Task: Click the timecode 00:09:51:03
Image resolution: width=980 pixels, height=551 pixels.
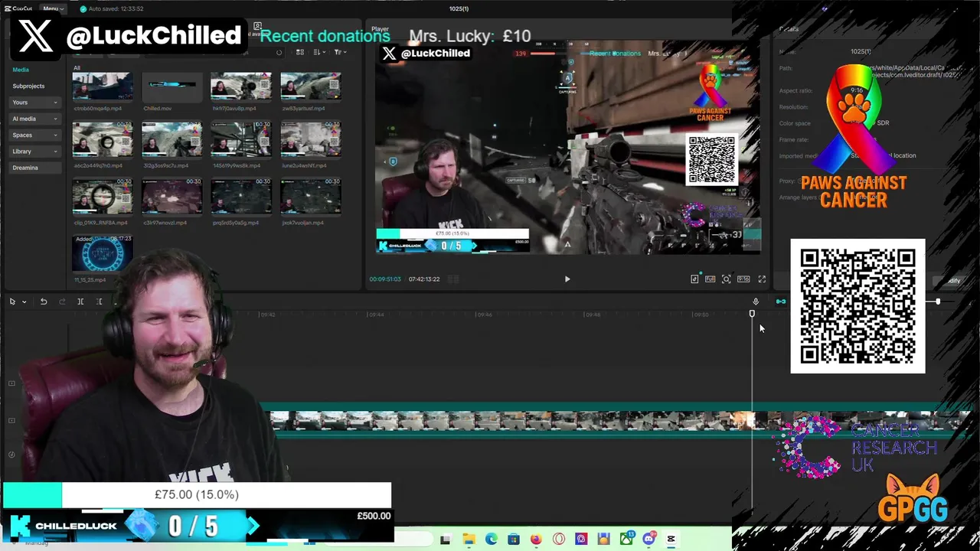Action: pos(385,279)
